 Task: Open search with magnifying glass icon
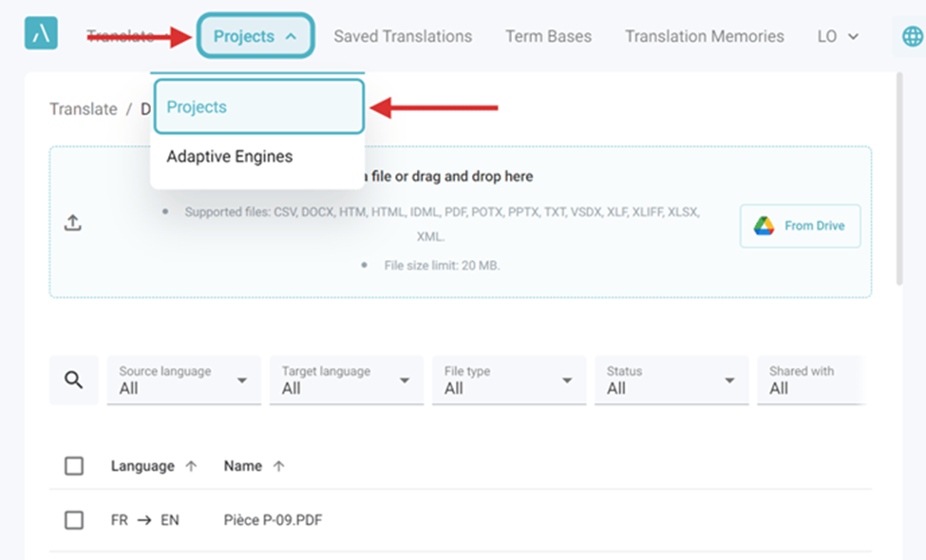pyautogui.click(x=74, y=380)
